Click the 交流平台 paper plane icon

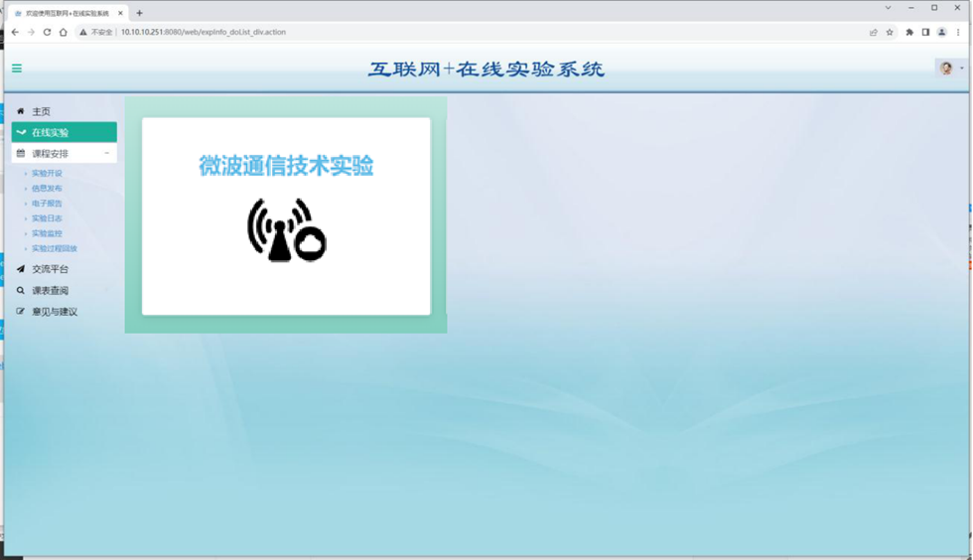click(21, 269)
